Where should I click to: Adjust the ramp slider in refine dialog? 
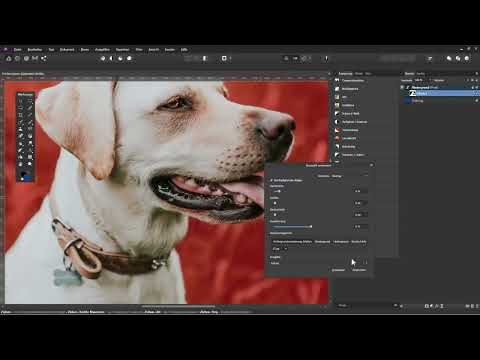coord(311,227)
